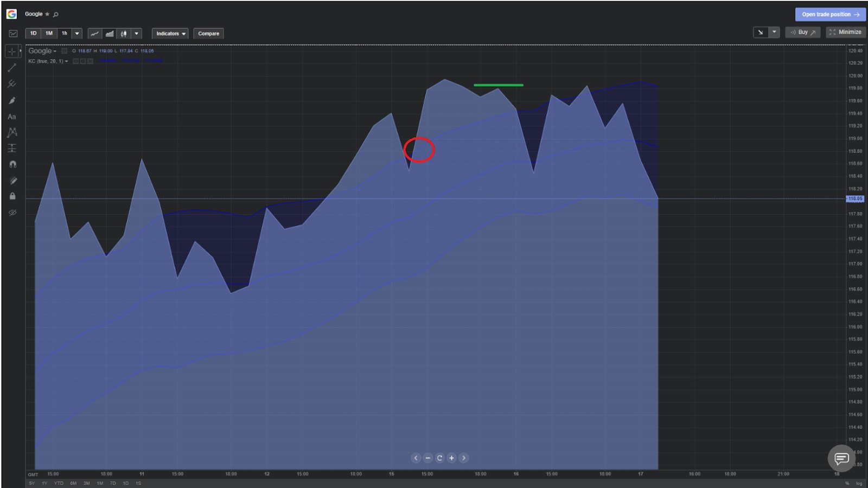The image size is (868, 488).
Task: Hide all drawings with eye icon
Action: pos(12,213)
